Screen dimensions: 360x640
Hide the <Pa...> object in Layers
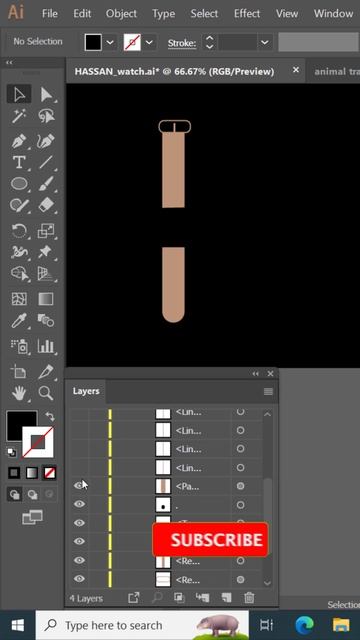(x=79, y=486)
